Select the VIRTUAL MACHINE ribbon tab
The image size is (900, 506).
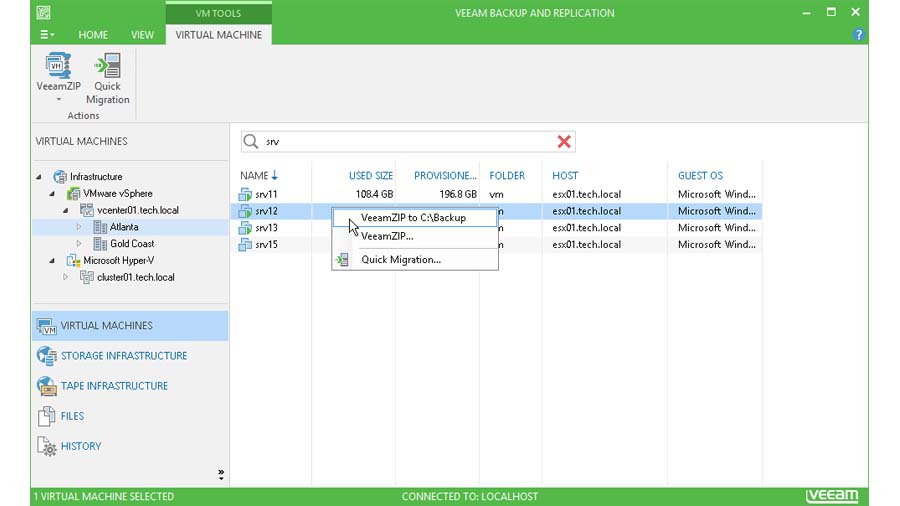point(219,35)
